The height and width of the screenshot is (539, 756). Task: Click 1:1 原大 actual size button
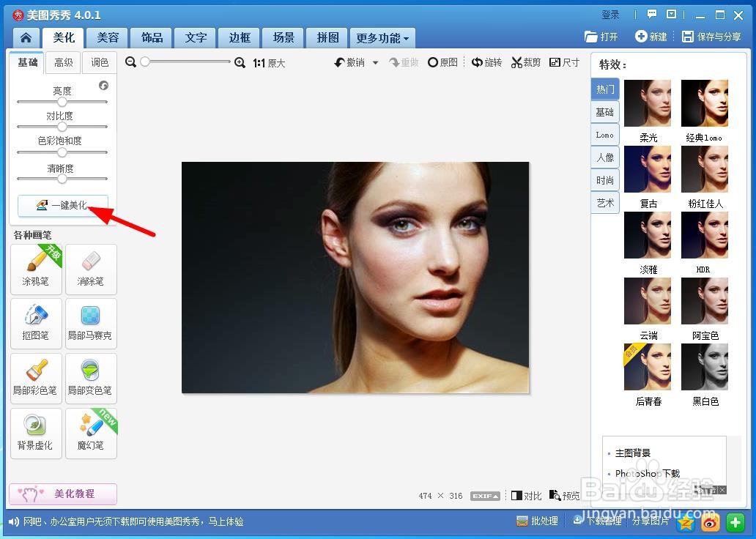(x=269, y=63)
